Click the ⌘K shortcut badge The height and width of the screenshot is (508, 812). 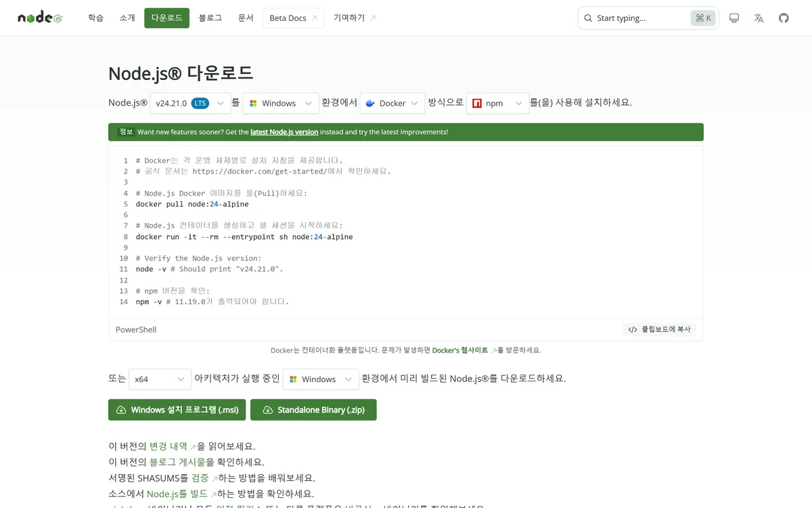pos(703,18)
